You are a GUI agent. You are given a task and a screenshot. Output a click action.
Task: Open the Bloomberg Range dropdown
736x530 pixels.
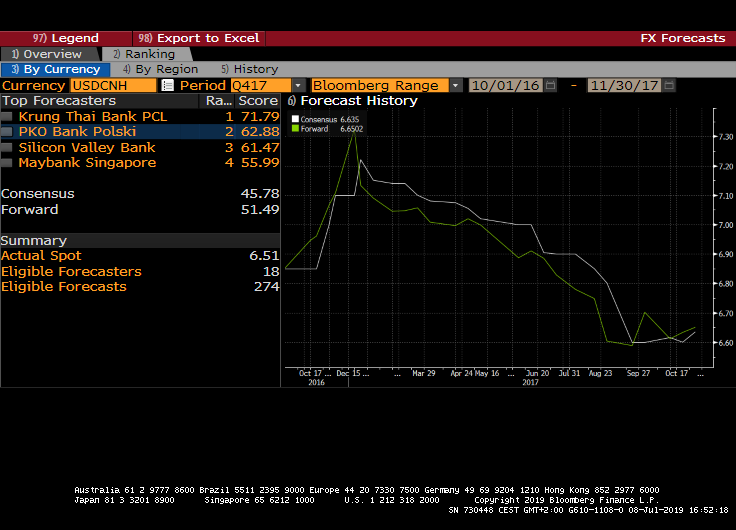tap(455, 86)
